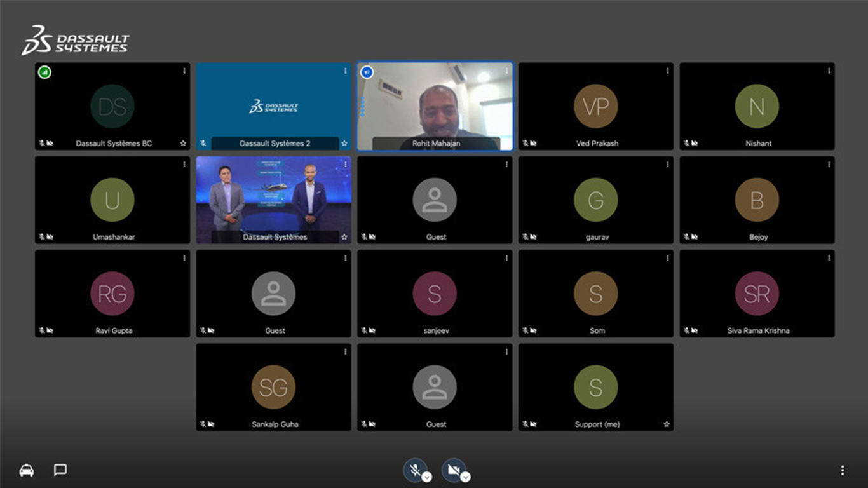Expand camera options dropdown arrow

point(466,477)
